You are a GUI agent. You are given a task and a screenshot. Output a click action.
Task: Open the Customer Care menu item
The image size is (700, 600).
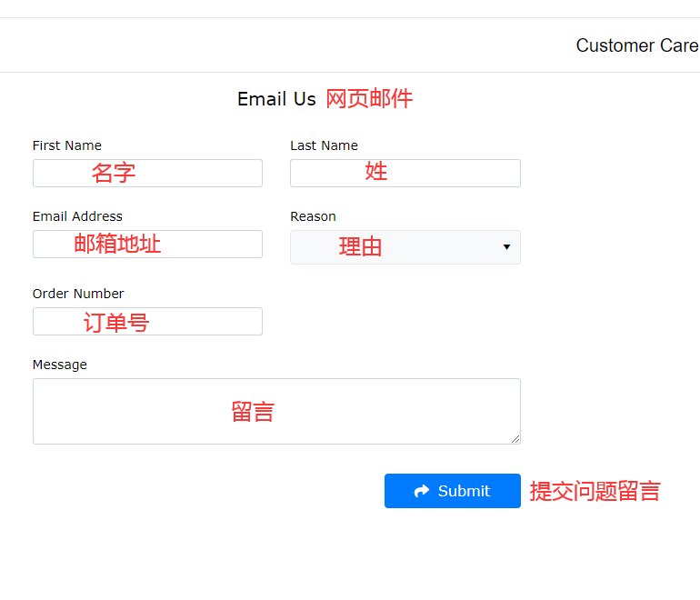636,45
